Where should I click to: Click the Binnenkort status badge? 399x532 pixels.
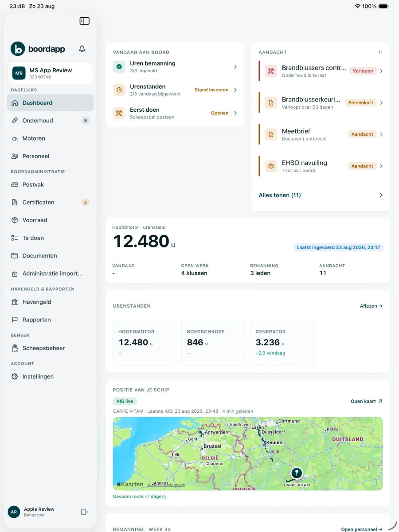pos(361,102)
